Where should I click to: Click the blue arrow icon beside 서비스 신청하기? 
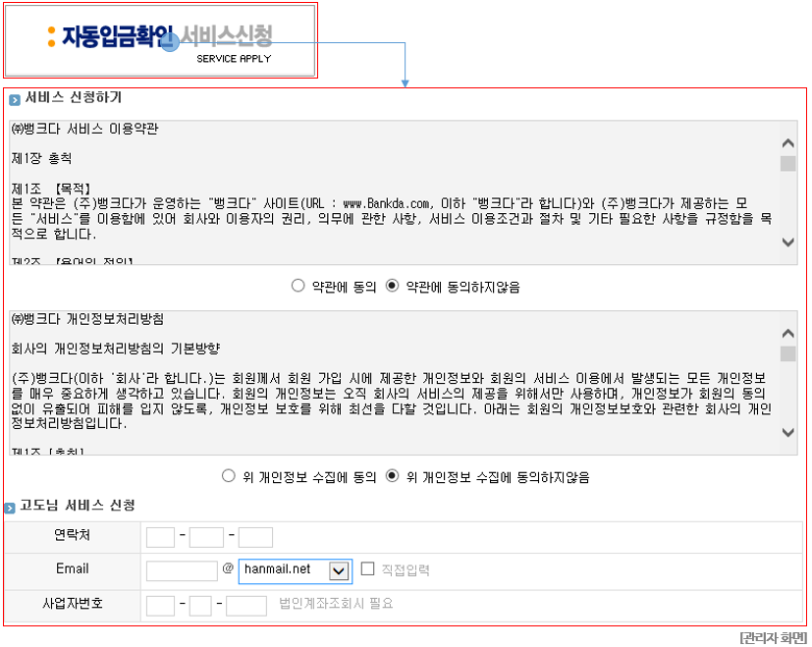click(15, 99)
